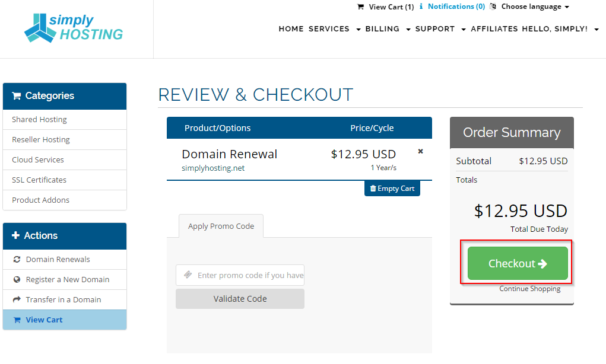Open the Choose language dropdown
The height and width of the screenshot is (364, 606).
click(x=535, y=7)
